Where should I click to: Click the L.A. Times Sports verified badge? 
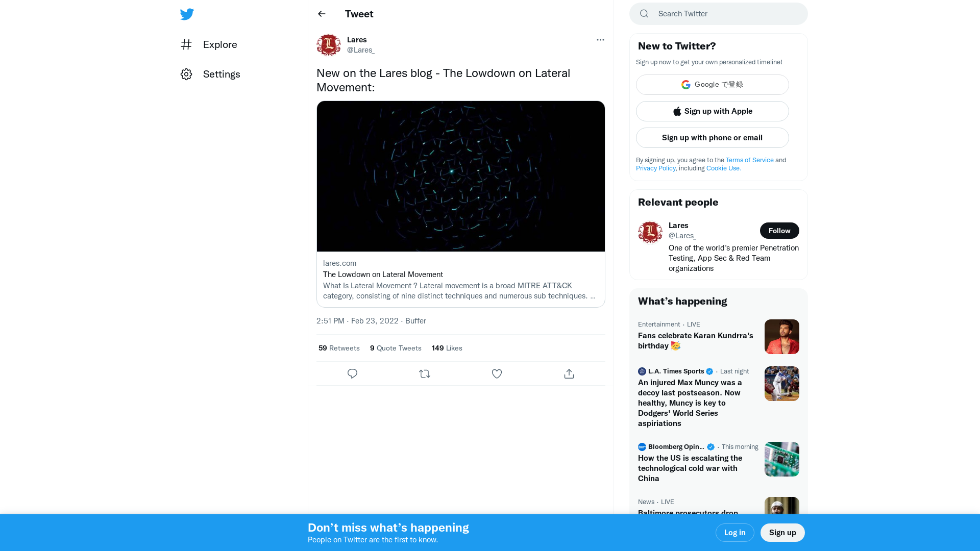tap(709, 371)
